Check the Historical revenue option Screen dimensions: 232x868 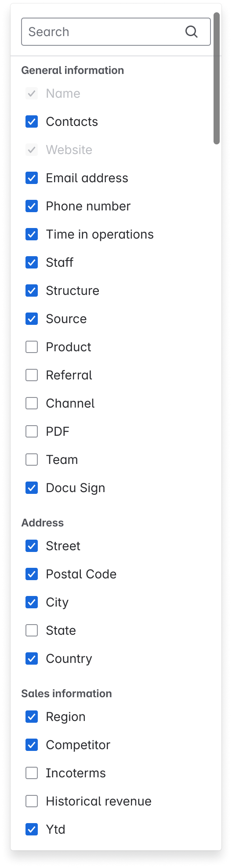click(32, 801)
